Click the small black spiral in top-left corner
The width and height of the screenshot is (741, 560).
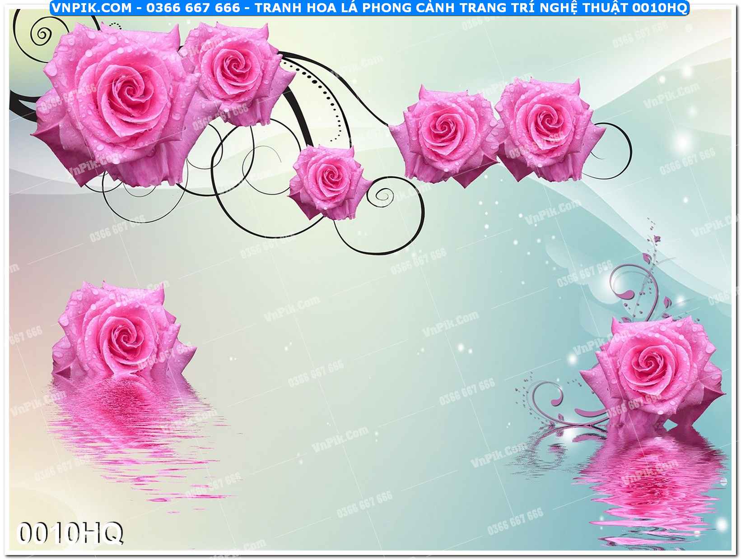42,33
